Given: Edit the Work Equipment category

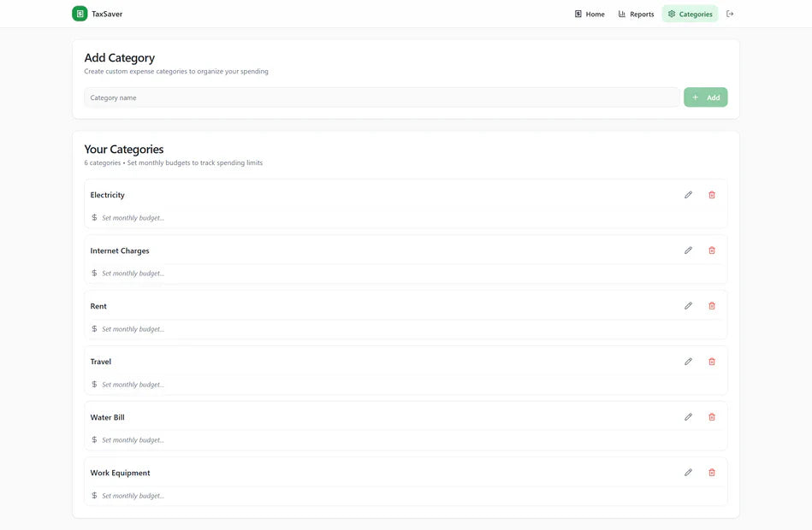Looking at the screenshot, I should [688, 473].
